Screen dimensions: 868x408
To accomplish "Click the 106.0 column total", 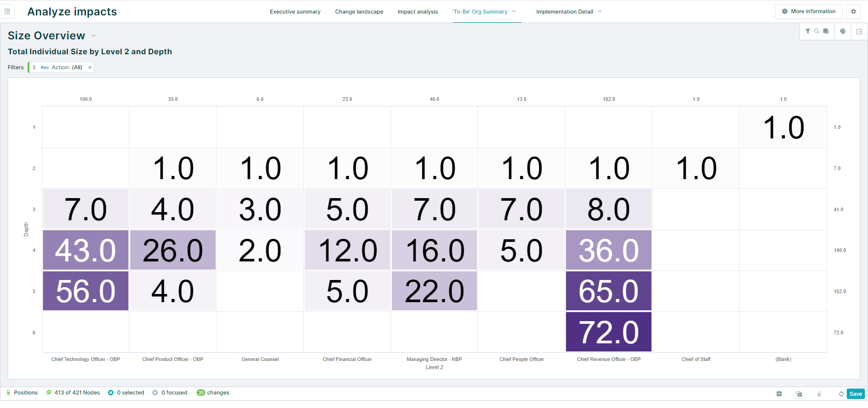I will click(86, 99).
